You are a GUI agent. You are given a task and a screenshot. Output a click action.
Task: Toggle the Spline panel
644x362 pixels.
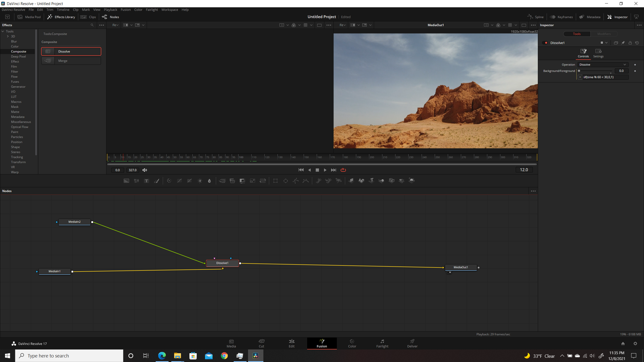pos(536,17)
